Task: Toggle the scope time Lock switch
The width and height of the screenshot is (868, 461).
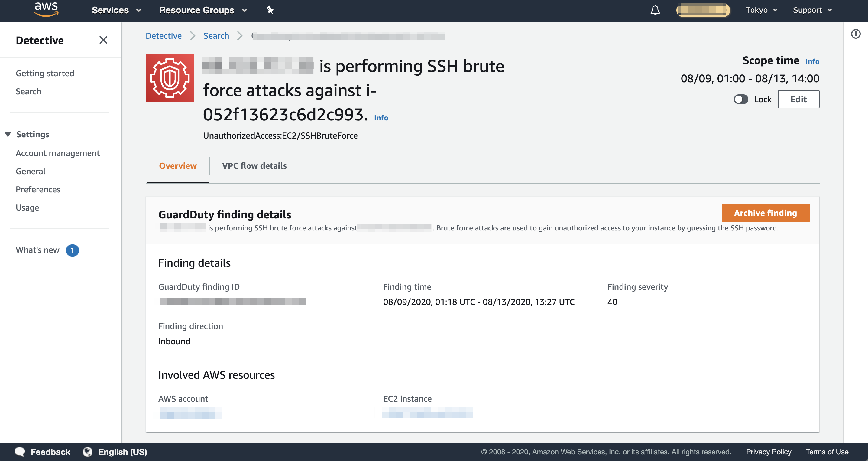Action: 741,99
